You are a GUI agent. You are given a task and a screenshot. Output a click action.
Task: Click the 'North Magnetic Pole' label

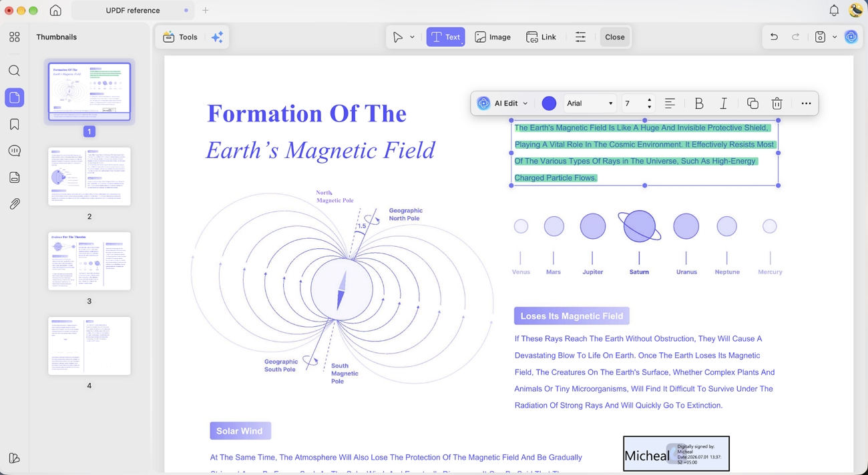point(335,197)
